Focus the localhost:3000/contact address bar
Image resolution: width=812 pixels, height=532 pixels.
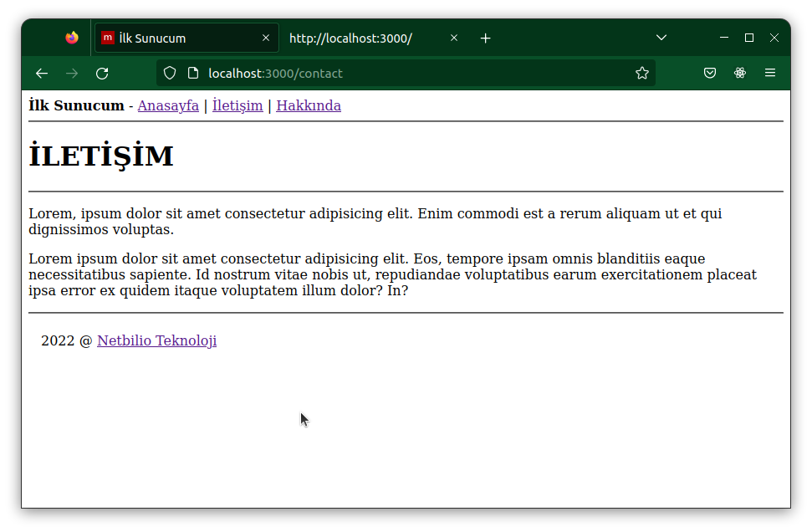pos(406,73)
